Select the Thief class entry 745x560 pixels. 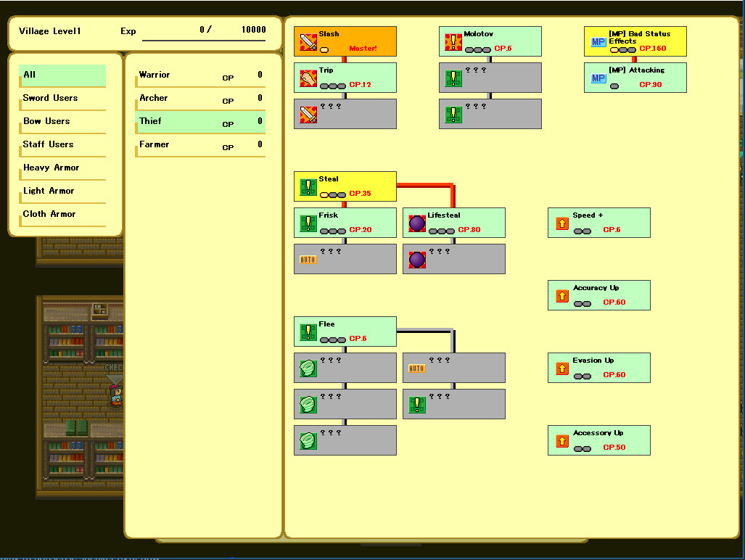(x=199, y=121)
